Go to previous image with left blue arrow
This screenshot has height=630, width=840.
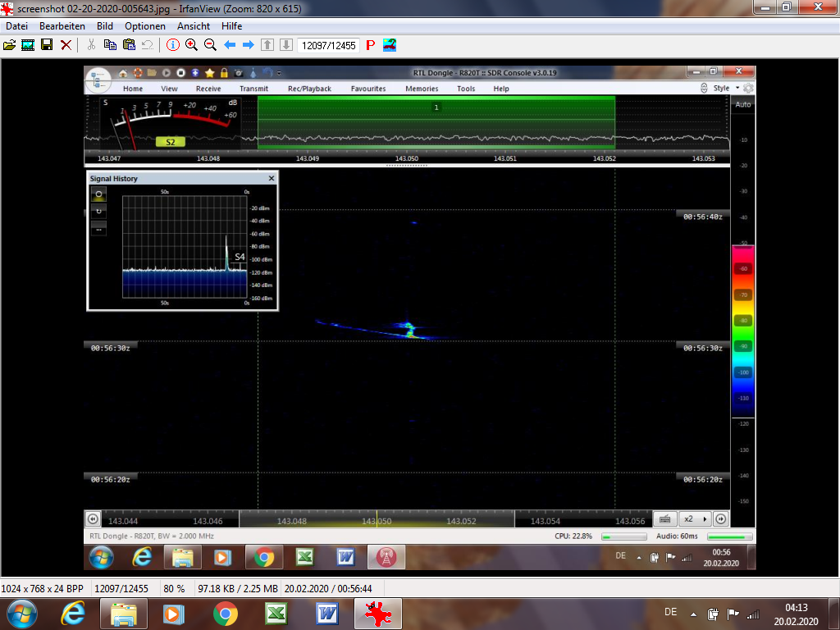(x=230, y=45)
